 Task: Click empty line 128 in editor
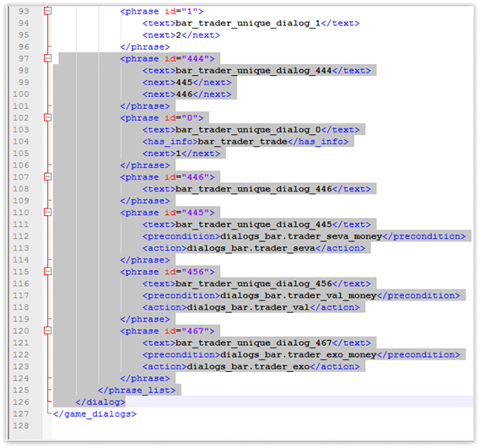click(x=263, y=426)
